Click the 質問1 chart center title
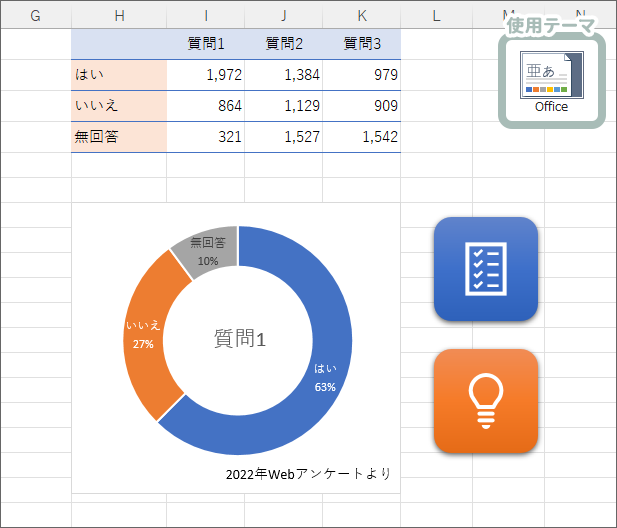 pyautogui.click(x=240, y=339)
